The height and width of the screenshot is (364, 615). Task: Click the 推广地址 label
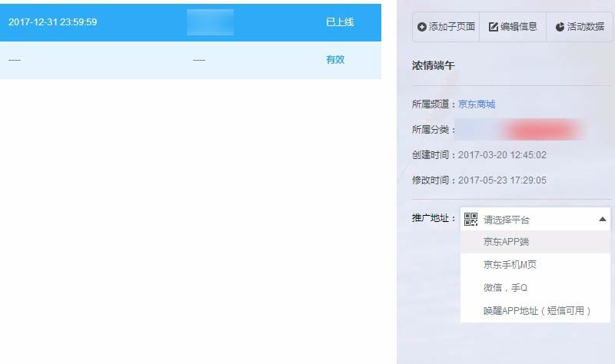433,218
